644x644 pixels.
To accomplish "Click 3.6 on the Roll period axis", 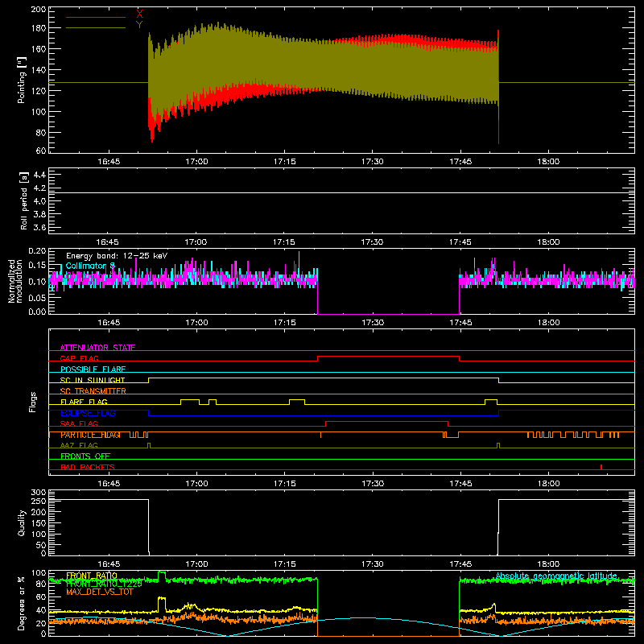I will pos(39,228).
